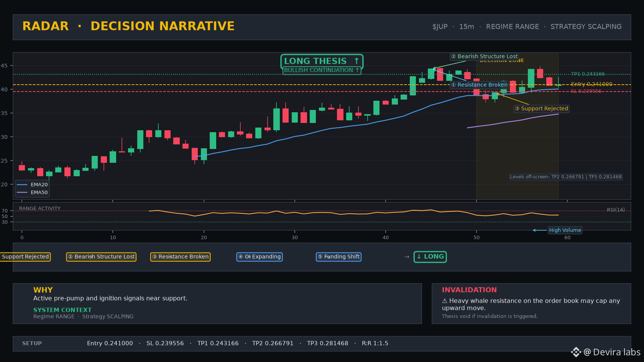Click the SYSTEM CONTEXT heading
This screenshot has width=644, height=362.
62,310
